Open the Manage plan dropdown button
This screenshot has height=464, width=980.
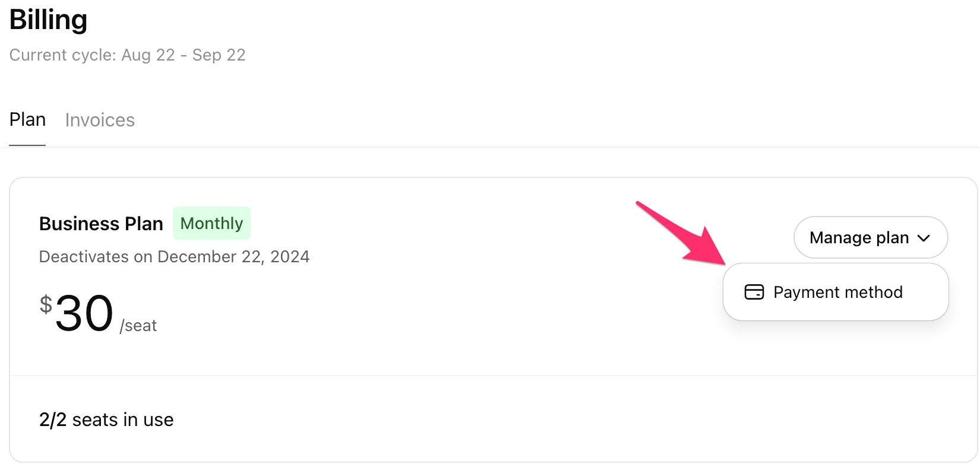coord(871,237)
